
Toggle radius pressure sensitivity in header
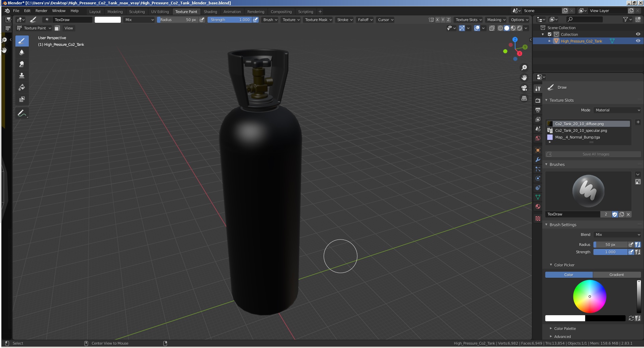(x=202, y=20)
